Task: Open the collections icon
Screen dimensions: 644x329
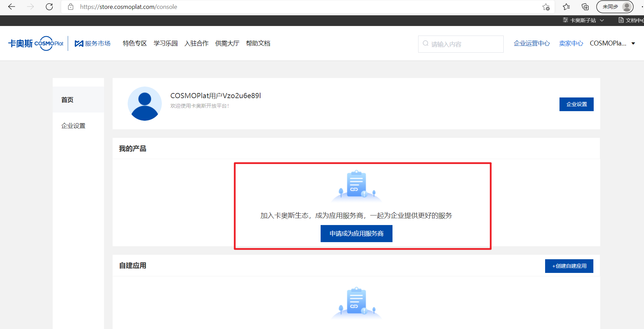Action: pos(585,6)
